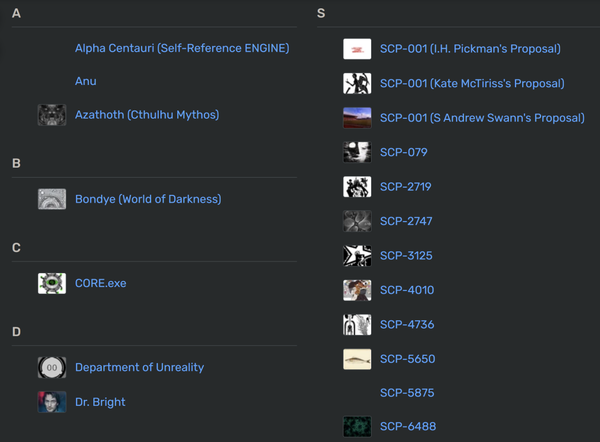Click the SCP-3125 thumbnail image
600x442 pixels.
pyautogui.click(x=357, y=255)
